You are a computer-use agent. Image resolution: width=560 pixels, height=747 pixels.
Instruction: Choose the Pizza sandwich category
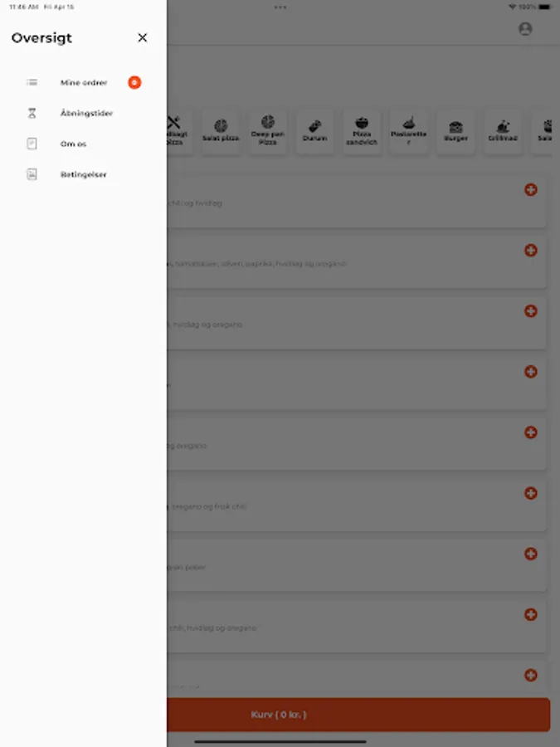(x=362, y=131)
